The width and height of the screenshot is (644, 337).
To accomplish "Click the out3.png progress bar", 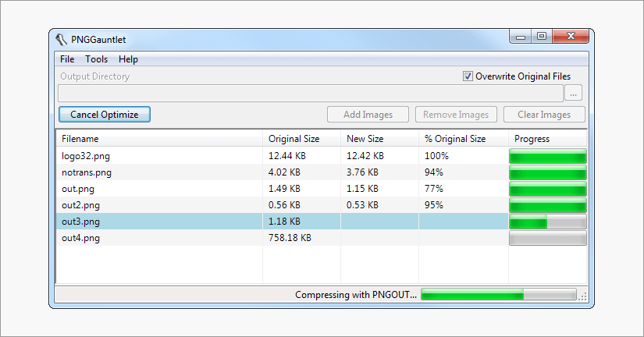I will point(547,222).
